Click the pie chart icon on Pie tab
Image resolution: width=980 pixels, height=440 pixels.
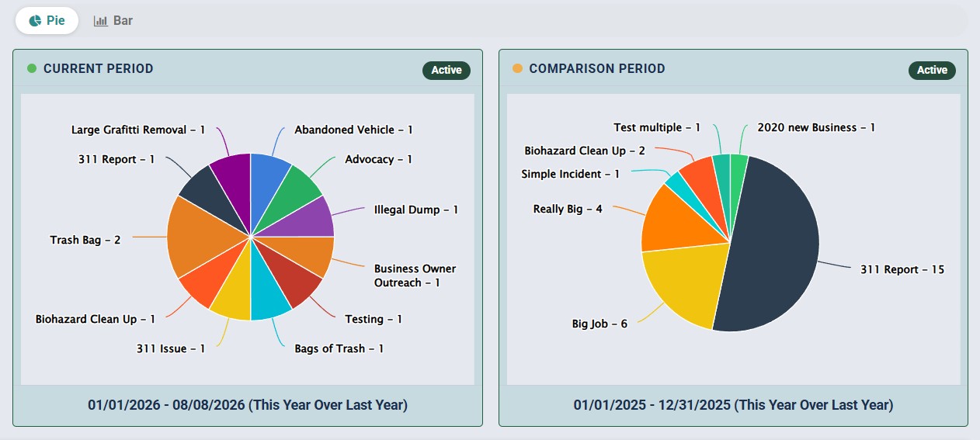(x=35, y=21)
